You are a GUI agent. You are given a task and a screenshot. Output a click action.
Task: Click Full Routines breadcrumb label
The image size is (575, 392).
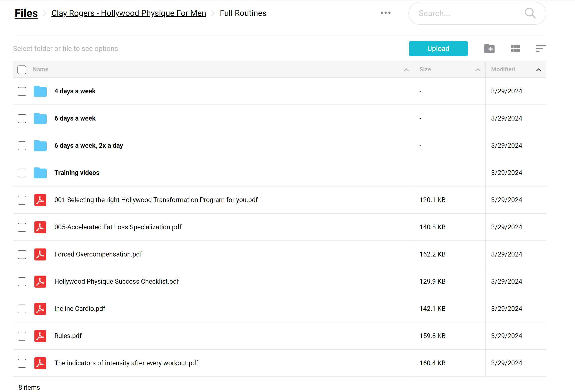(x=243, y=13)
